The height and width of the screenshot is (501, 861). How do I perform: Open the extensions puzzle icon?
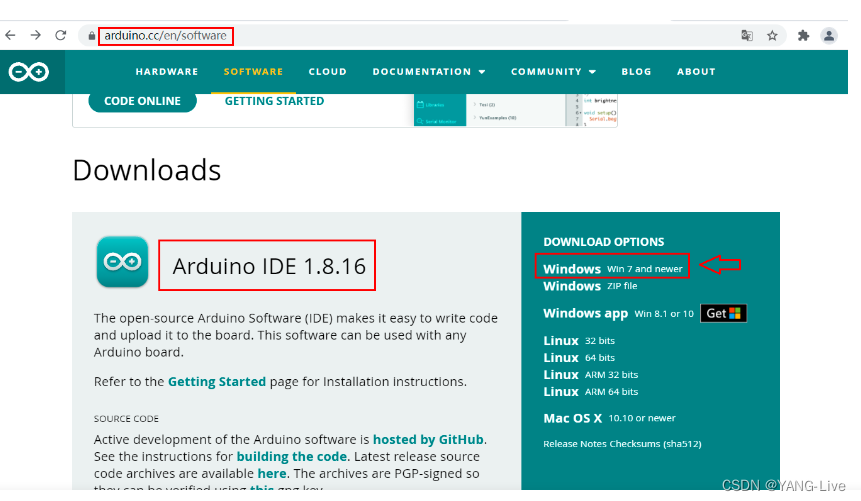pos(803,36)
